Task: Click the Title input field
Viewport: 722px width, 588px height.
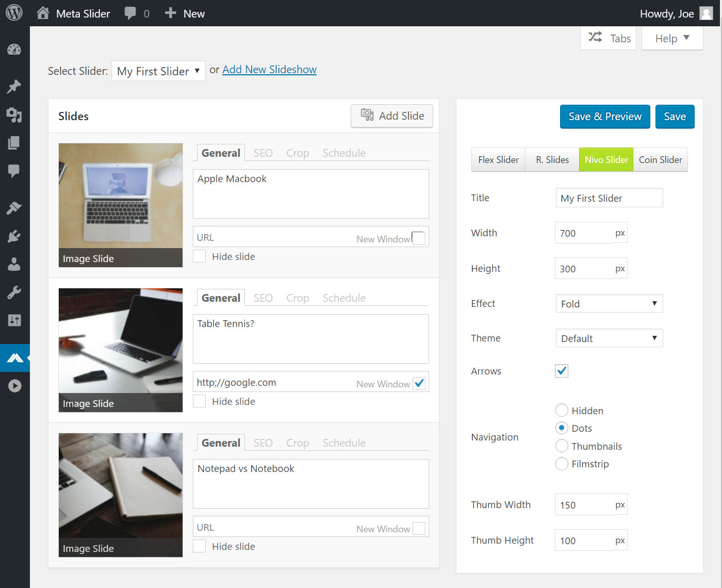Action: tap(609, 198)
